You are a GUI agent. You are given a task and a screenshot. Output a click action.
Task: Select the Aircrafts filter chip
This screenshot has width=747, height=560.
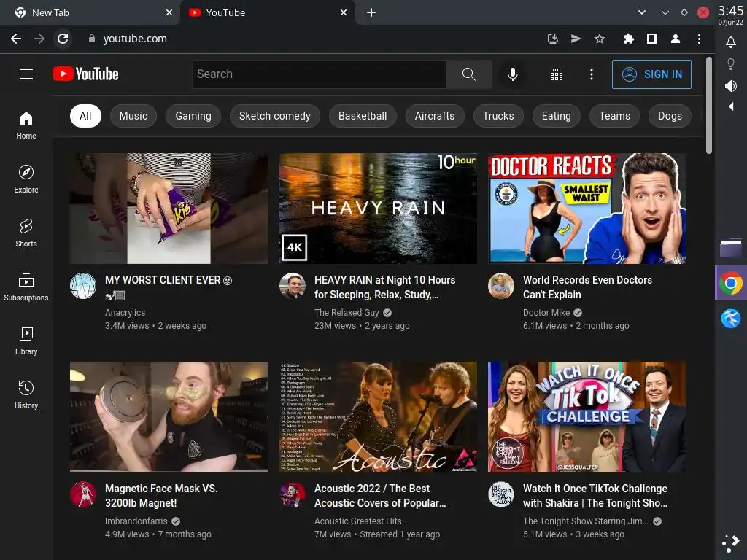tap(435, 116)
